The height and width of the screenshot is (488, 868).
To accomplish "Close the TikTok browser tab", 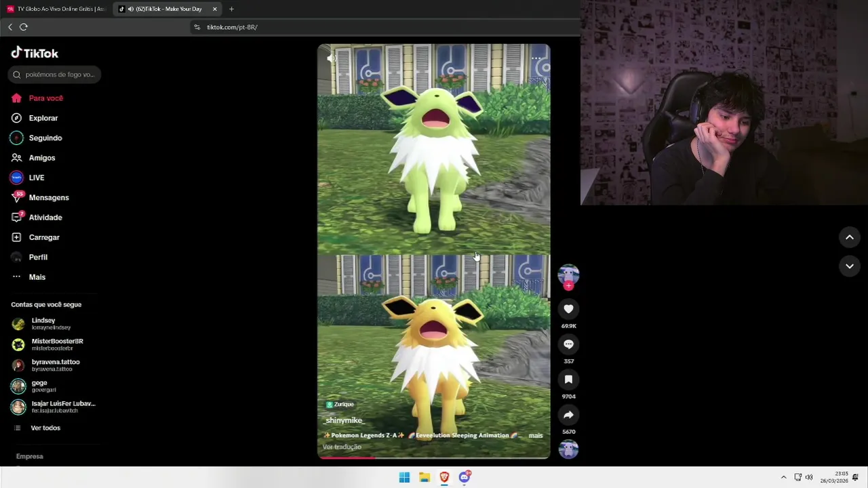I will (x=215, y=9).
